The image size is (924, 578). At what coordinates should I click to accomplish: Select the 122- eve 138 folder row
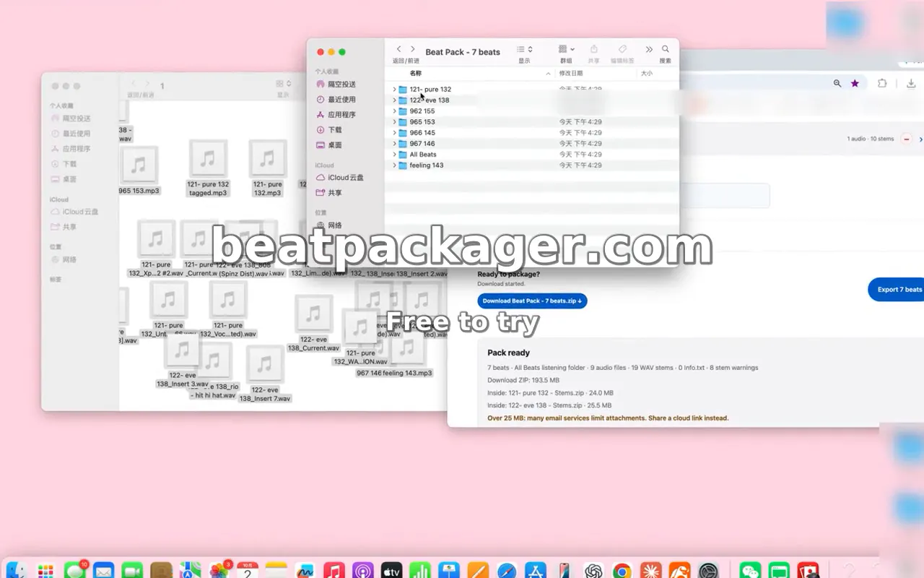531,100
